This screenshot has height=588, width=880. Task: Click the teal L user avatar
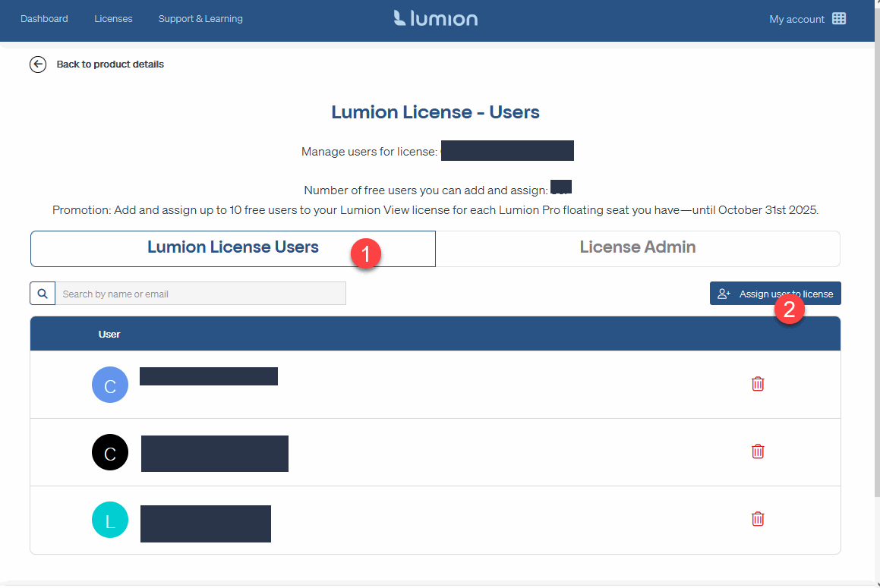click(110, 520)
